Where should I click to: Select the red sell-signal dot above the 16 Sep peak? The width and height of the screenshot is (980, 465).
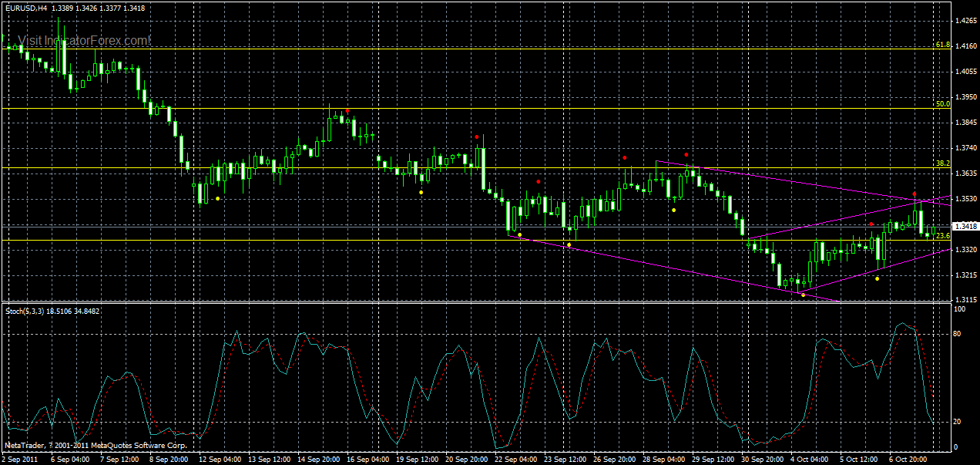tap(348, 110)
